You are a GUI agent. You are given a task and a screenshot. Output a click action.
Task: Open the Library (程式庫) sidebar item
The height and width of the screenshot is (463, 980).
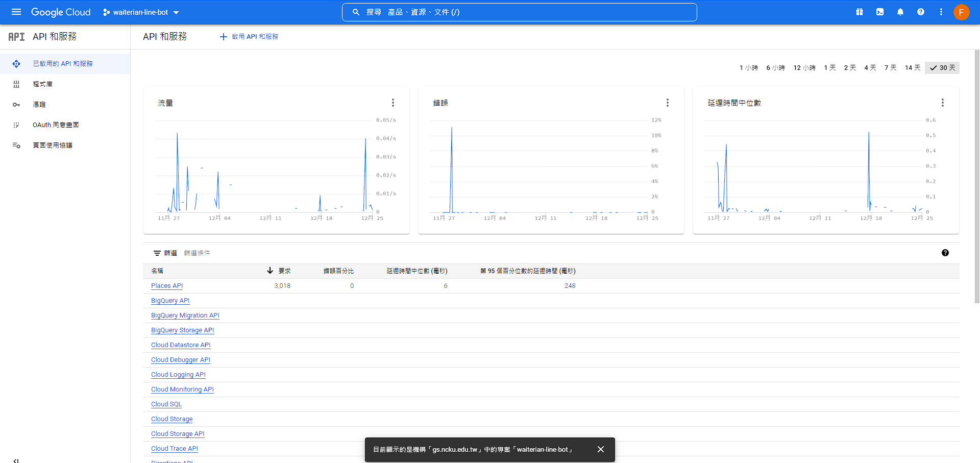65,84
